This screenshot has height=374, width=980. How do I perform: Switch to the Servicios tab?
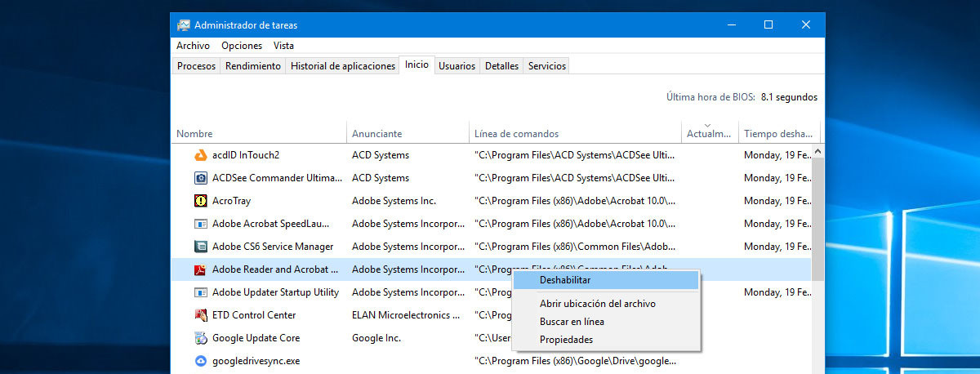coord(546,66)
